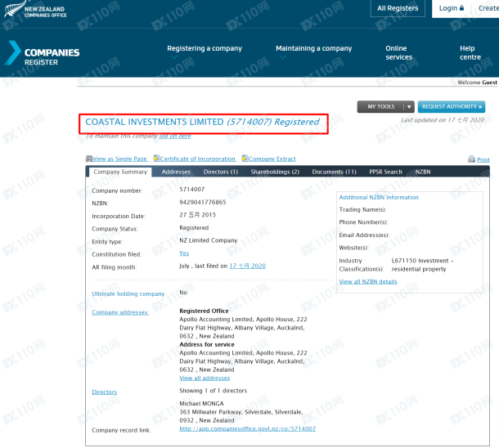Click the Ultimate holding company link

click(128, 293)
